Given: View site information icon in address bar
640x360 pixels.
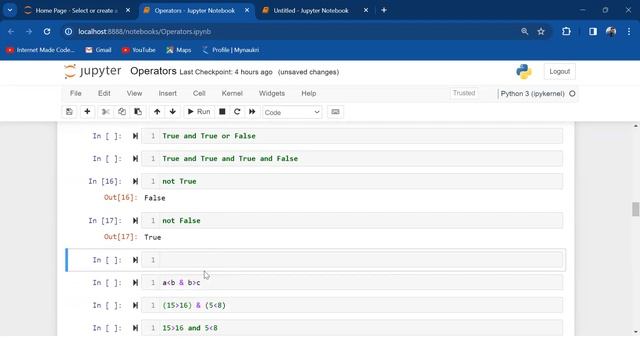Looking at the screenshot, I should coord(69,31).
